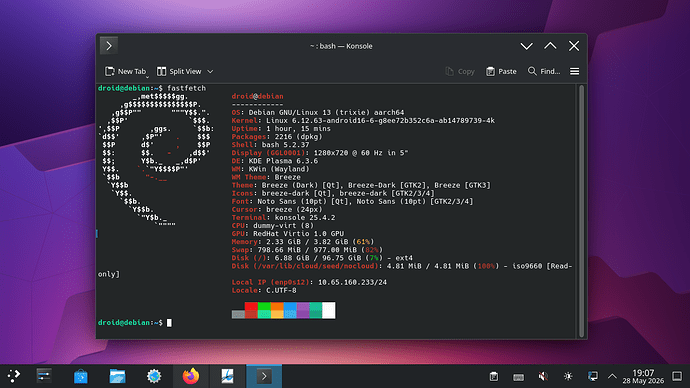The height and width of the screenshot is (388, 690).
Task: Click the 'bash 5.2.37' shell text
Action: tap(286, 145)
